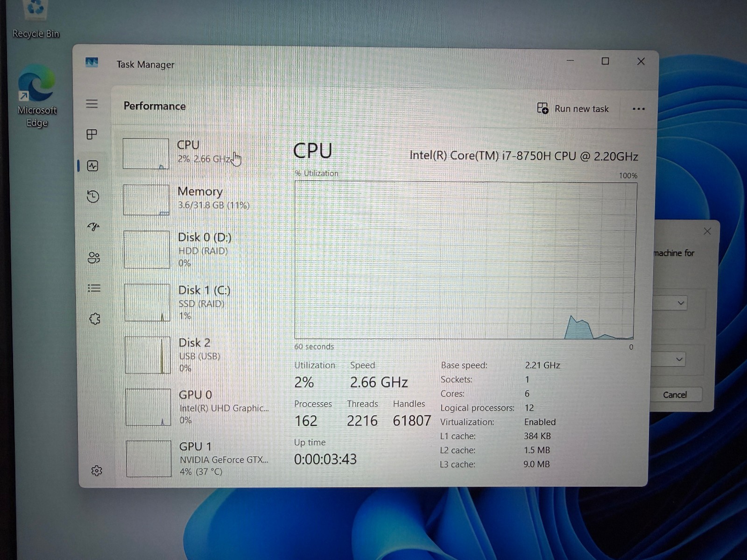Click the Cores value 6

pyautogui.click(x=527, y=394)
